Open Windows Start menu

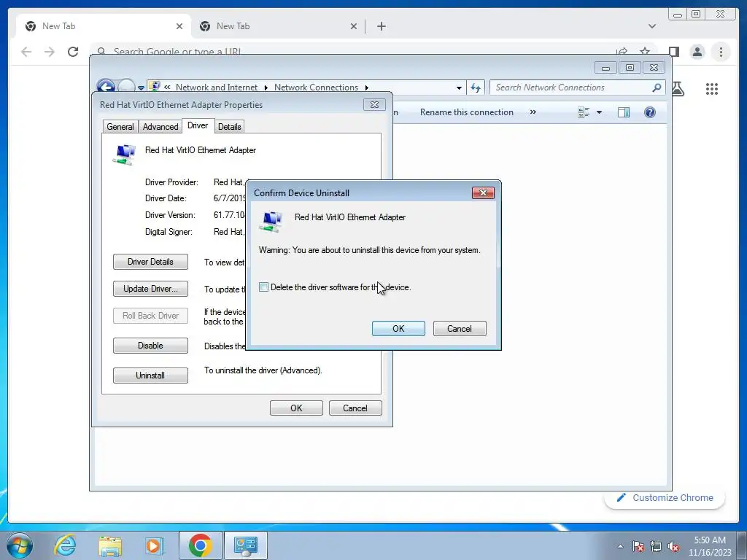click(x=20, y=545)
